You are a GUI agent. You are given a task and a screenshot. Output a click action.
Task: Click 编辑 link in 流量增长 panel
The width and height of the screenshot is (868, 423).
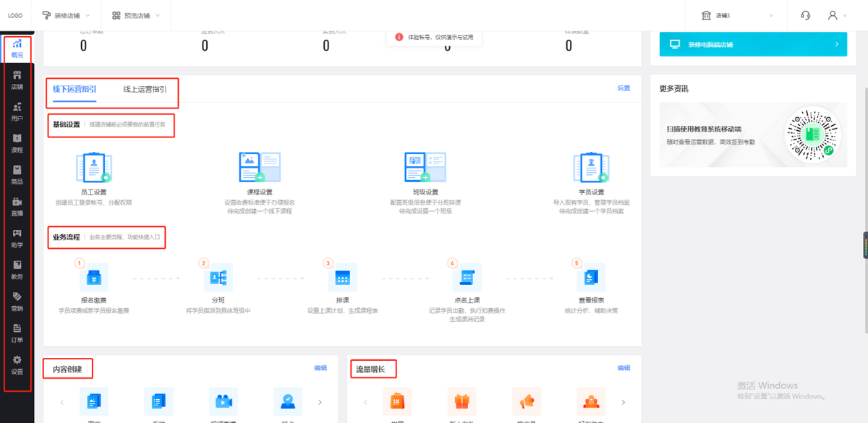624,368
